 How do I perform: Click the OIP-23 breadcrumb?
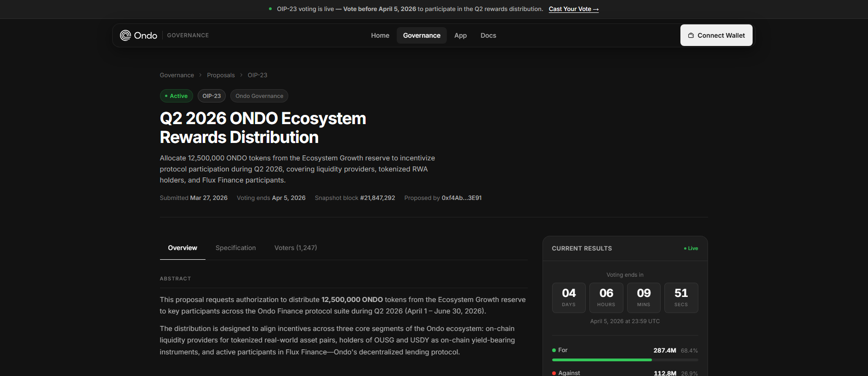pos(257,75)
